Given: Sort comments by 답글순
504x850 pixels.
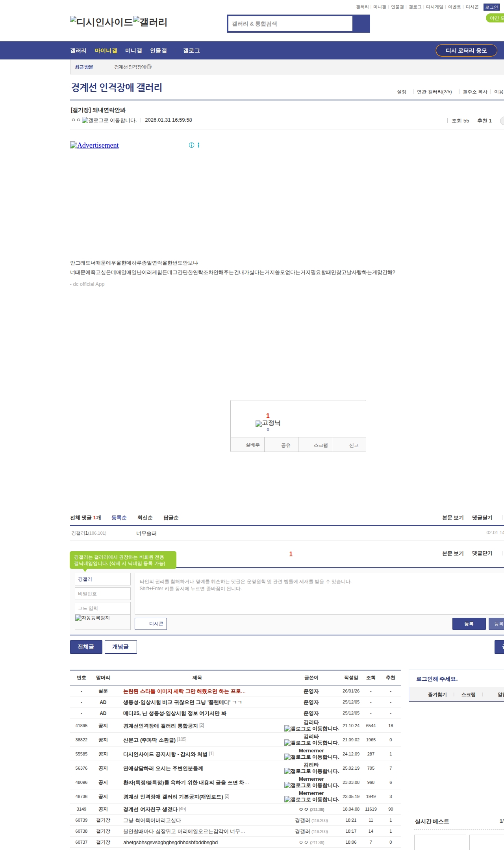Looking at the screenshot, I should pos(171,518).
